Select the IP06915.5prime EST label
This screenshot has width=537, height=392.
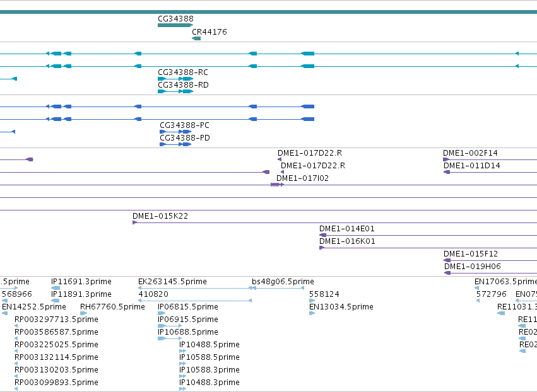[187, 320]
